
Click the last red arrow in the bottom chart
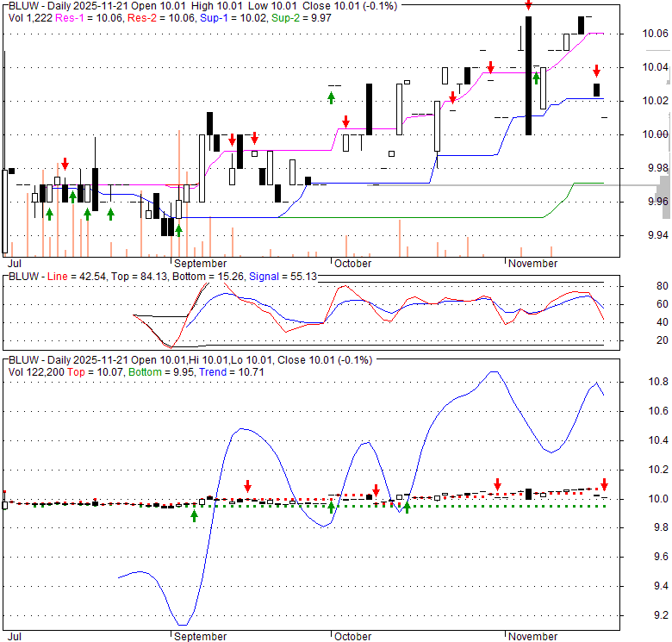(x=604, y=484)
